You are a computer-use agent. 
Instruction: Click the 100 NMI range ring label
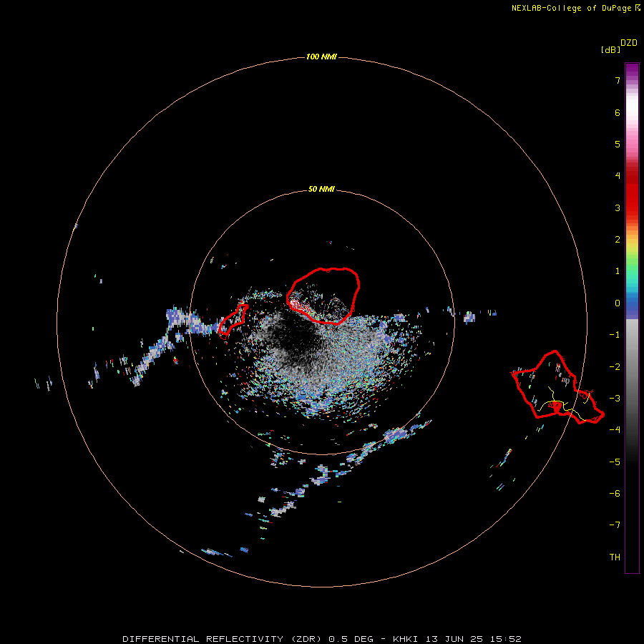tap(321, 57)
